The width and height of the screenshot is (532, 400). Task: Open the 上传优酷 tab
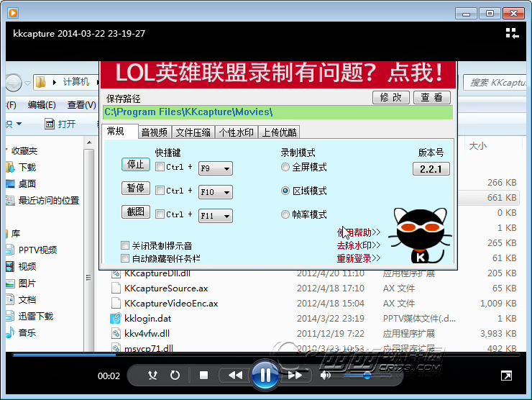point(280,132)
